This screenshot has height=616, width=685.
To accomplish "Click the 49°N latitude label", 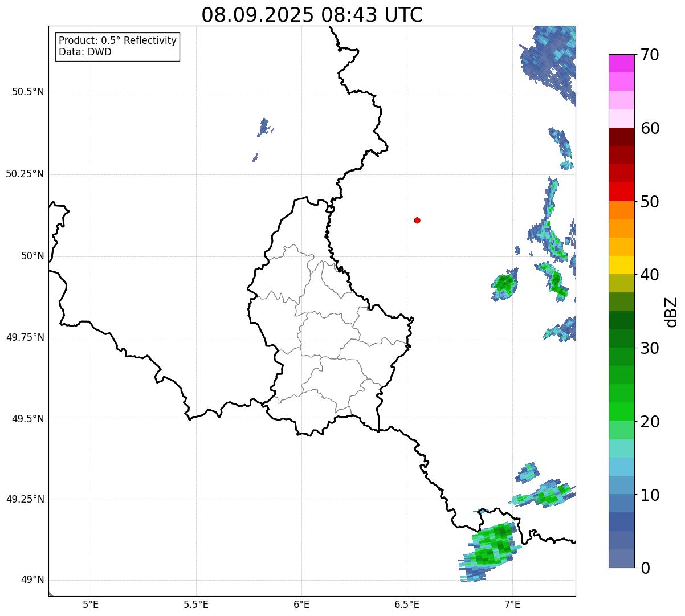I will tap(32, 580).
